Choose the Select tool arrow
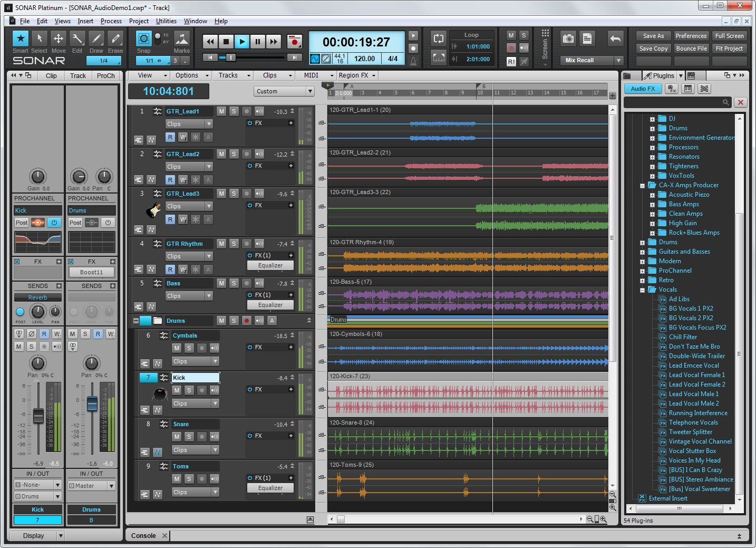This screenshot has height=548, width=756. pyautogui.click(x=40, y=39)
